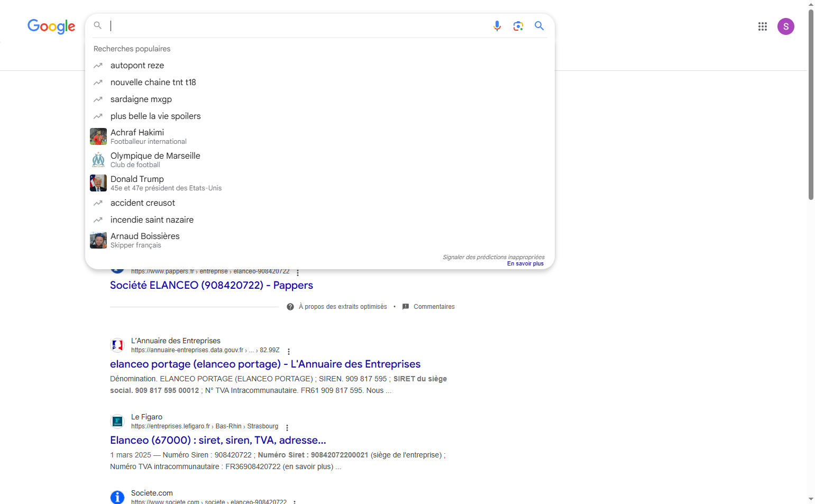Click the Commentaires link
Screen dimensions: 815x504
tap(434, 307)
